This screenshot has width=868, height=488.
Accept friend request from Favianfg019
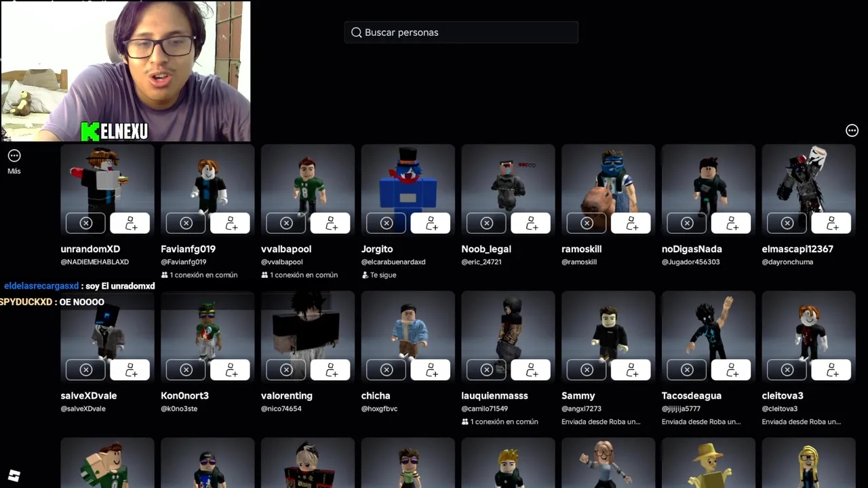click(231, 223)
